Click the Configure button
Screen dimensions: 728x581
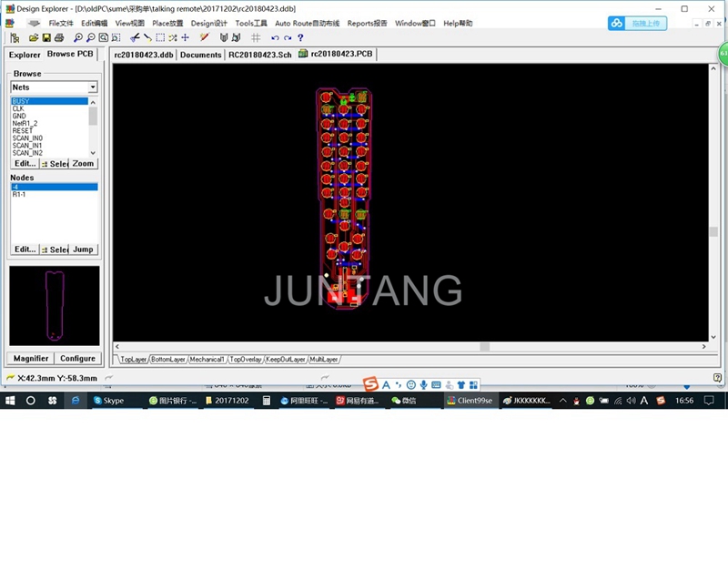coord(77,359)
